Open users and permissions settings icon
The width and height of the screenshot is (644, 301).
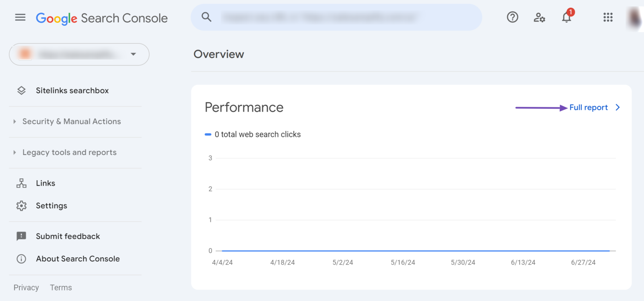click(539, 17)
